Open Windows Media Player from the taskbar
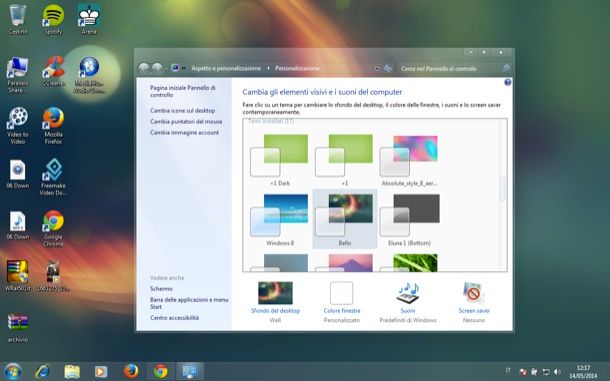The width and height of the screenshot is (610, 381). click(101, 372)
